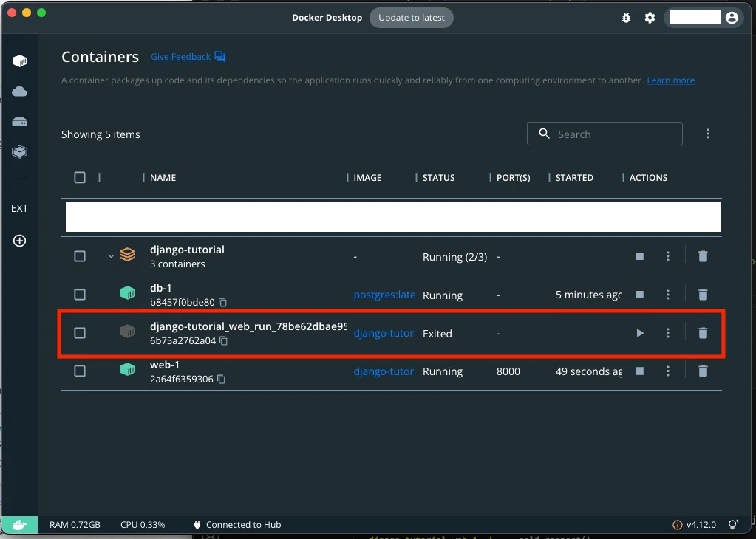
Task: Select the db-1 container name
Action: pyautogui.click(x=160, y=288)
